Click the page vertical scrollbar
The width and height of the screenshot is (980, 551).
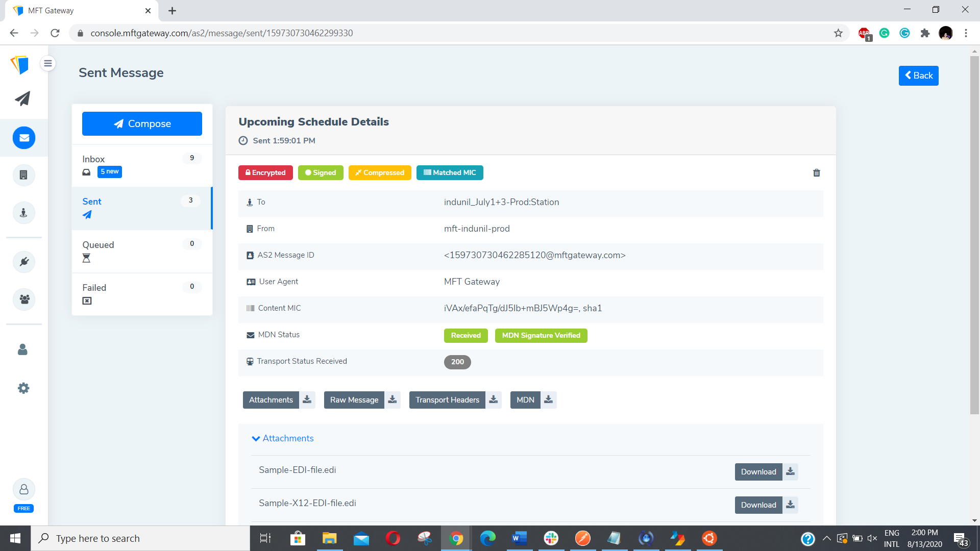tap(974, 235)
